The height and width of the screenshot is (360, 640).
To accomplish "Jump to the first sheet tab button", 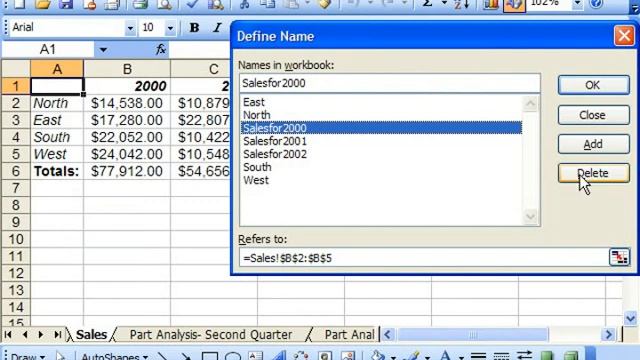I will click(x=8, y=334).
